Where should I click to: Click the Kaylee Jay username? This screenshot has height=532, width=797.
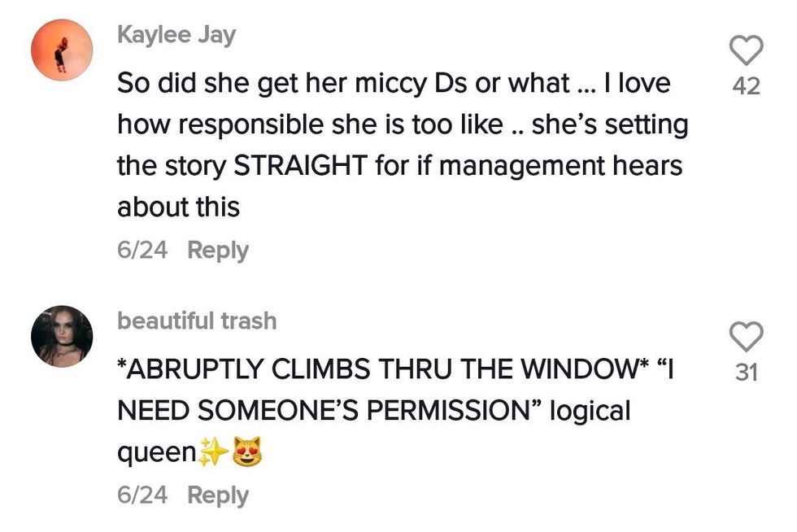click(x=176, y=34)
